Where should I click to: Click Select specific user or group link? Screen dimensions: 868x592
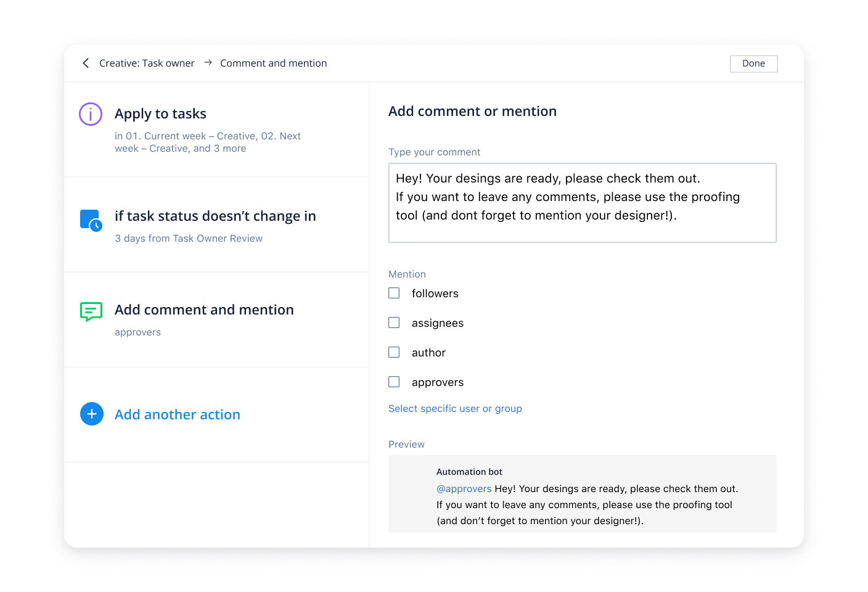(x=455, y=408)
